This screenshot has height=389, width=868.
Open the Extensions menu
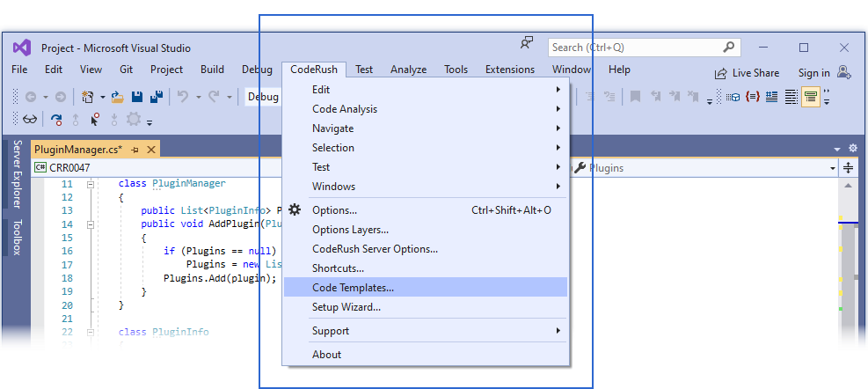[510, 70]
